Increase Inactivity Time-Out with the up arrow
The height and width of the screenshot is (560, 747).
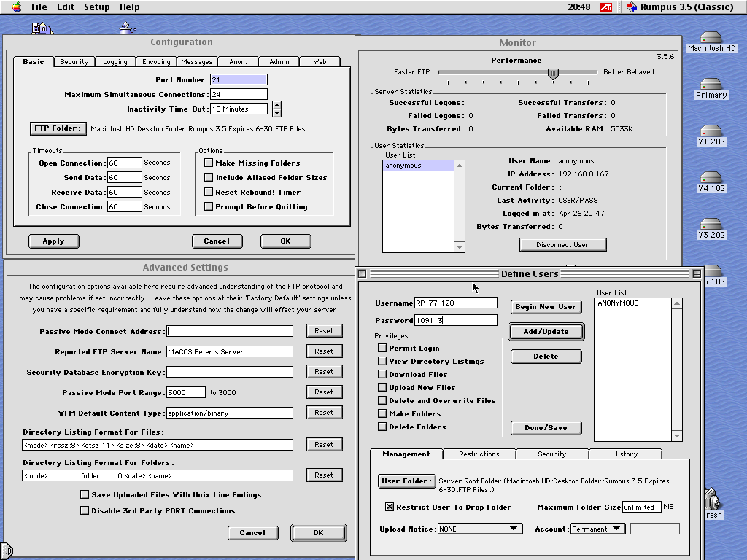click(276, 105)
